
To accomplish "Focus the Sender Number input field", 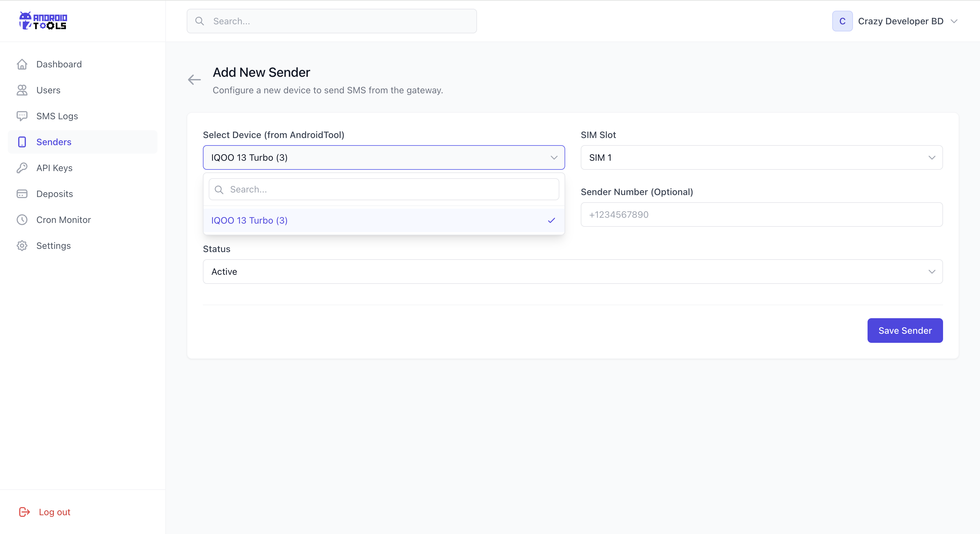I will 762,215.
